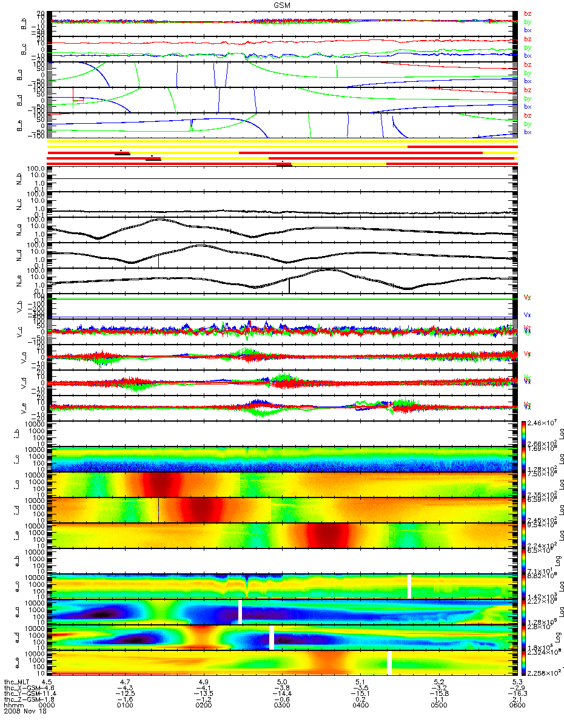Screen dimensions: 564x728
Task: Click the 0200 time tick label
Action: click(203, 706)
